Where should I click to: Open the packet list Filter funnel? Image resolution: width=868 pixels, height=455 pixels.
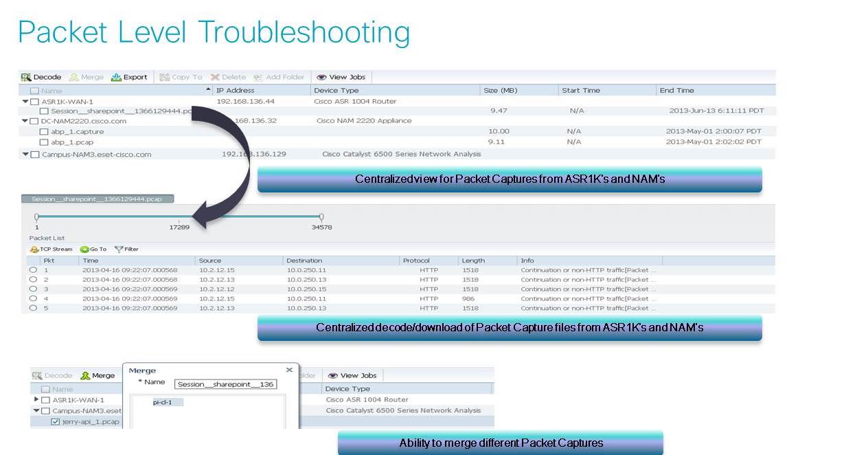pos(118,249)
